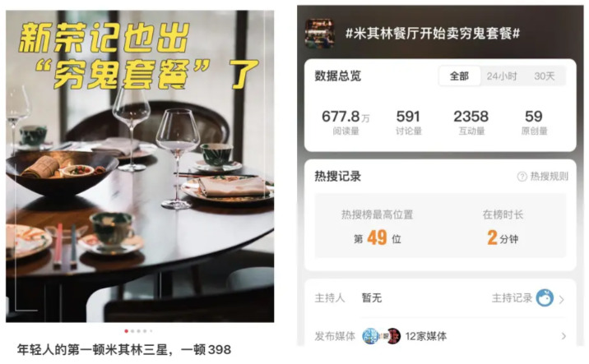
Task: Open the first media outlet avatar
Action: (371, 336)
